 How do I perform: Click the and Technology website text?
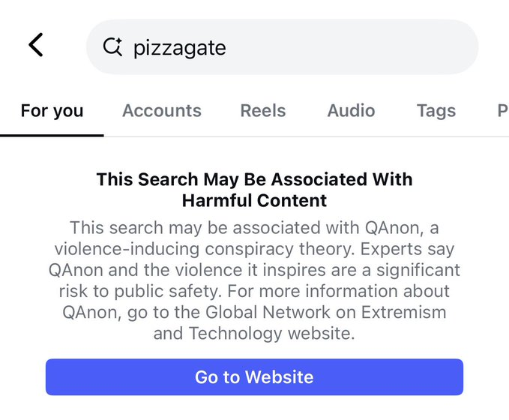[253, 332]
